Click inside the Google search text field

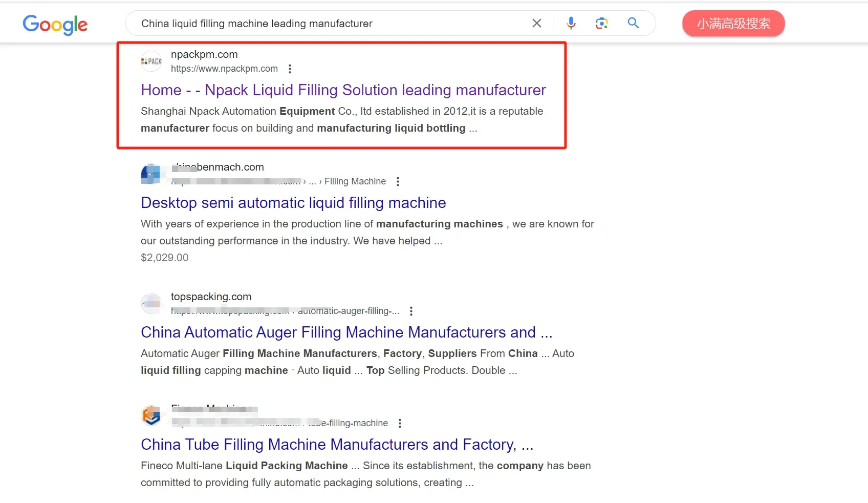pyautogui.click(x=328, y=24)
